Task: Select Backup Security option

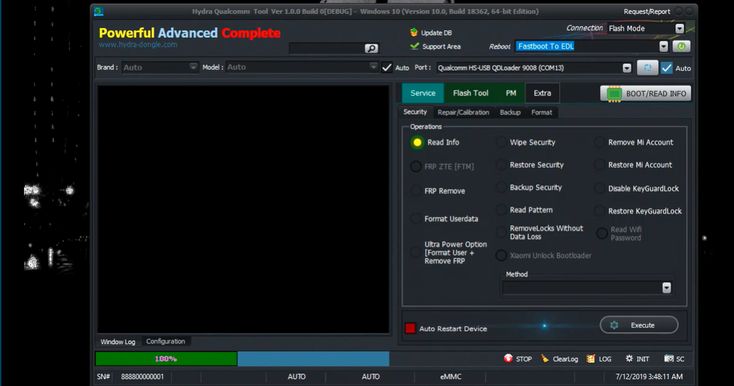Action: pos(501,187)
